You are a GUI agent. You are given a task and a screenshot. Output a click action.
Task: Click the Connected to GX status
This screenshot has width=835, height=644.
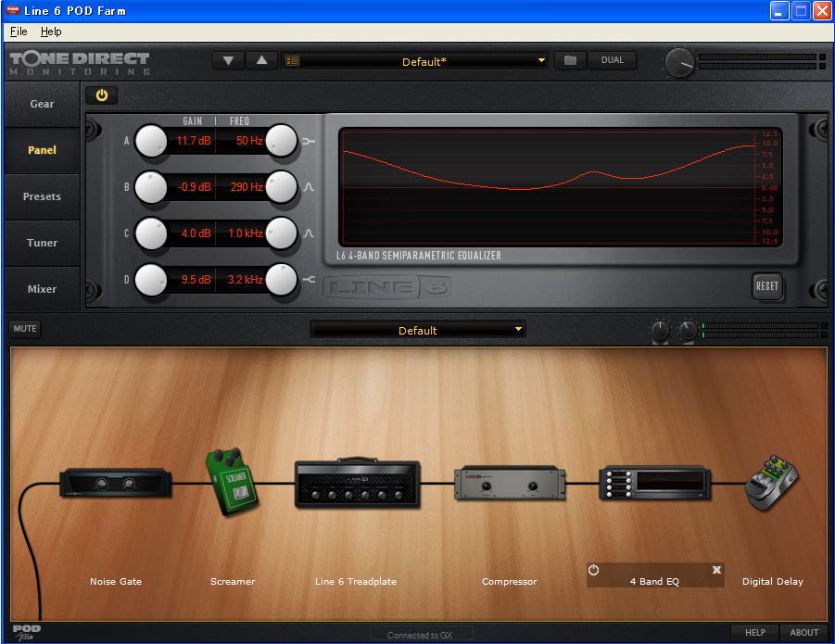(x=420, y=635)
